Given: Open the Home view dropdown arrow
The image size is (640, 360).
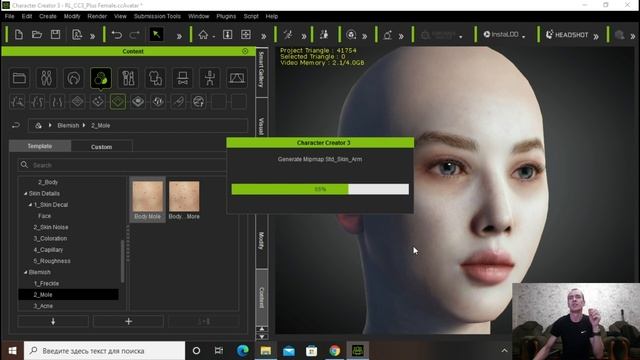Looking at the screenshot, I should [x=214, y=37].
